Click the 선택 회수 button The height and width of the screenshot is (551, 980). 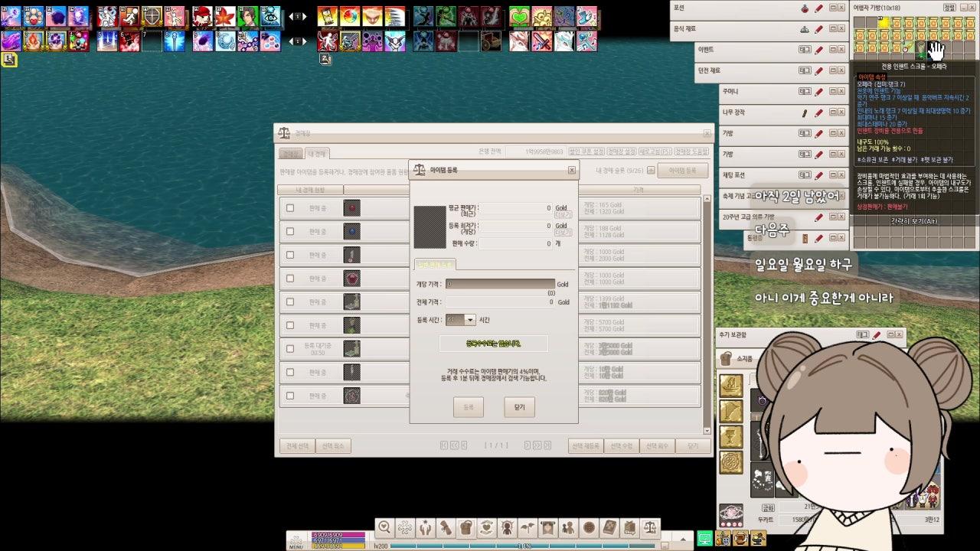657,445
